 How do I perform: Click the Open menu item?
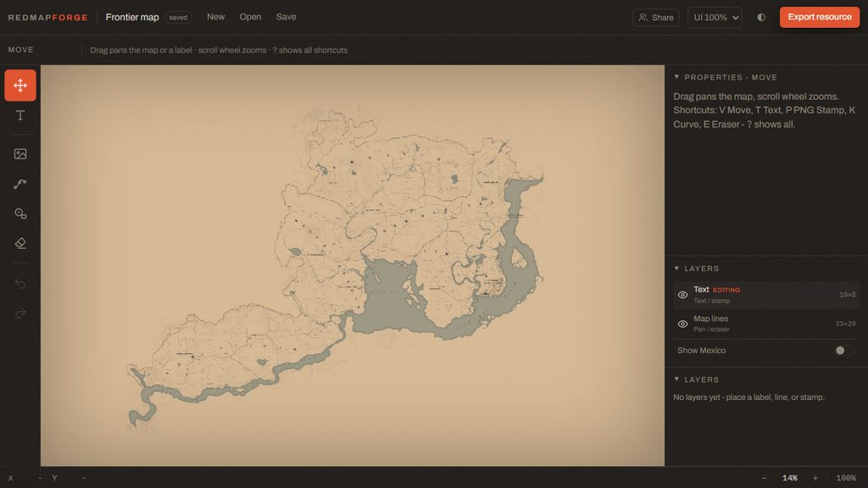click(250, 17)
